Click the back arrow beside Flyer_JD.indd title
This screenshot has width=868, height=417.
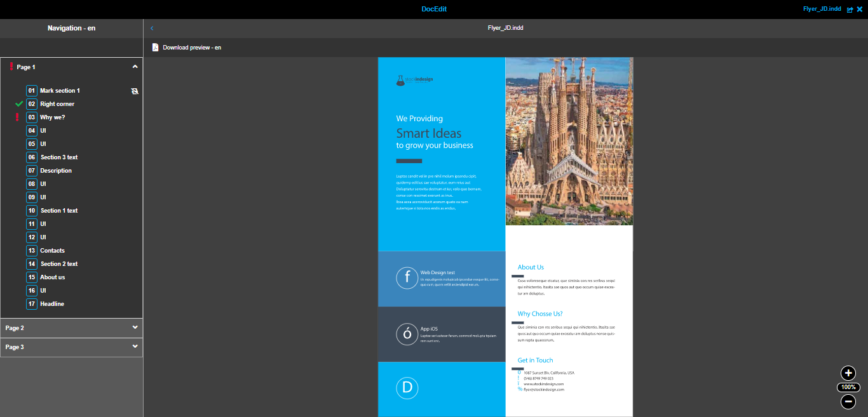tap(152, 28)
